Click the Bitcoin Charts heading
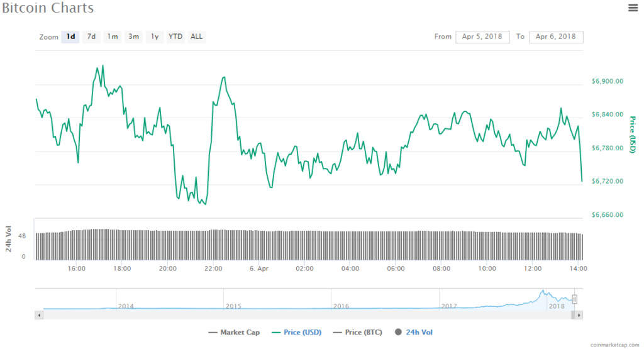Screen dimensions: 644x349 (47, 8)
